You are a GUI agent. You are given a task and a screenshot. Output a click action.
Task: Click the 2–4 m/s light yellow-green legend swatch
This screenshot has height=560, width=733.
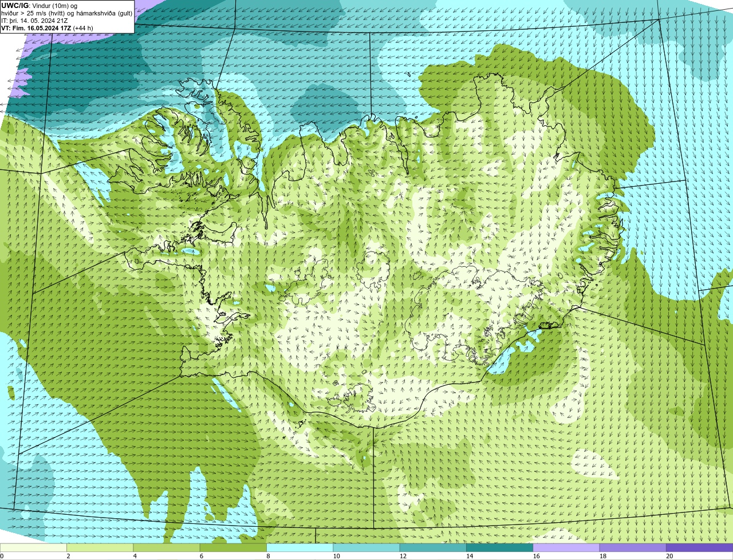click(100, 547)
